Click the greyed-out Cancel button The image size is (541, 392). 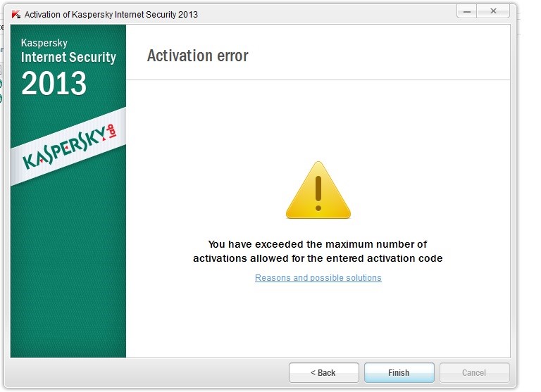pyautogui.click(x=474, y=373)
